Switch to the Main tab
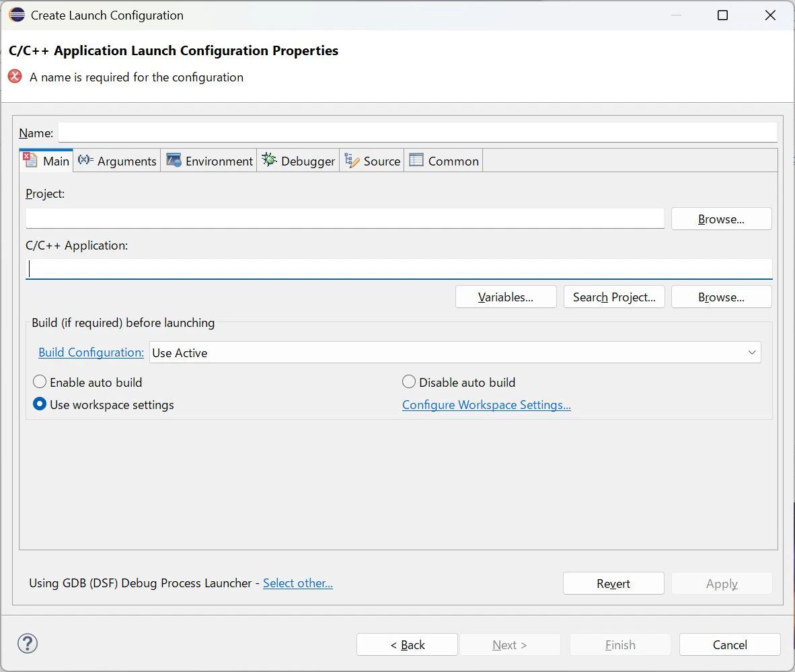795x672 pixels. pos(46,161)
